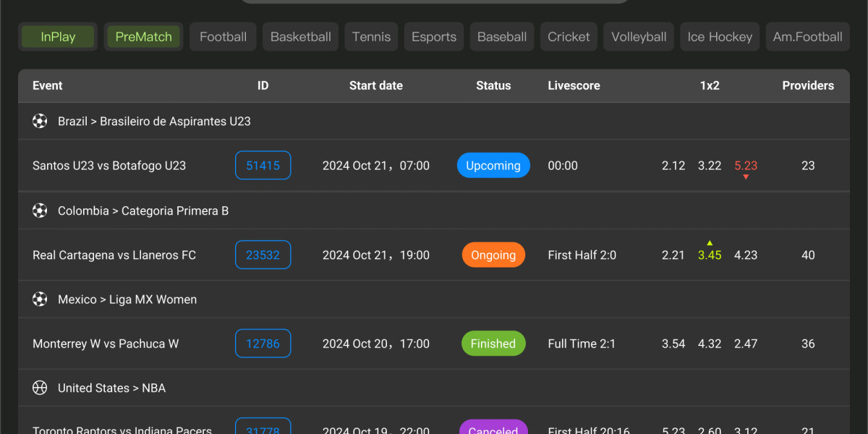Click the basketball icon beside United States NBA
The image size is (868, 434).
[x=40, y=388]
